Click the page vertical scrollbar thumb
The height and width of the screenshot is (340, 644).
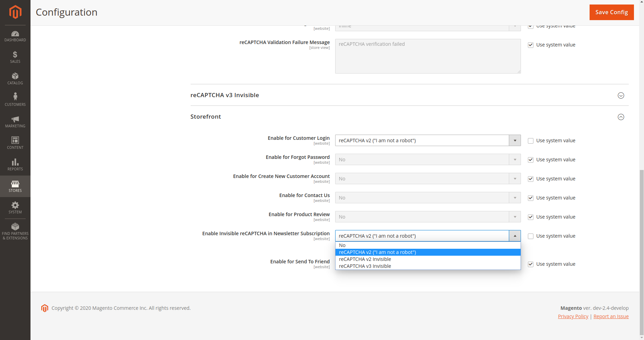click(x=642, y=252)
